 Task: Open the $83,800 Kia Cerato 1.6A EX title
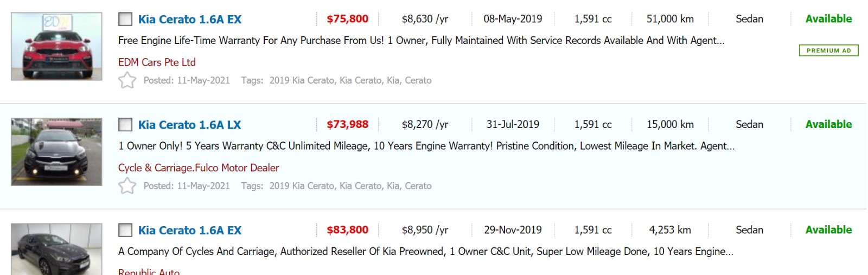coord(190,231)
